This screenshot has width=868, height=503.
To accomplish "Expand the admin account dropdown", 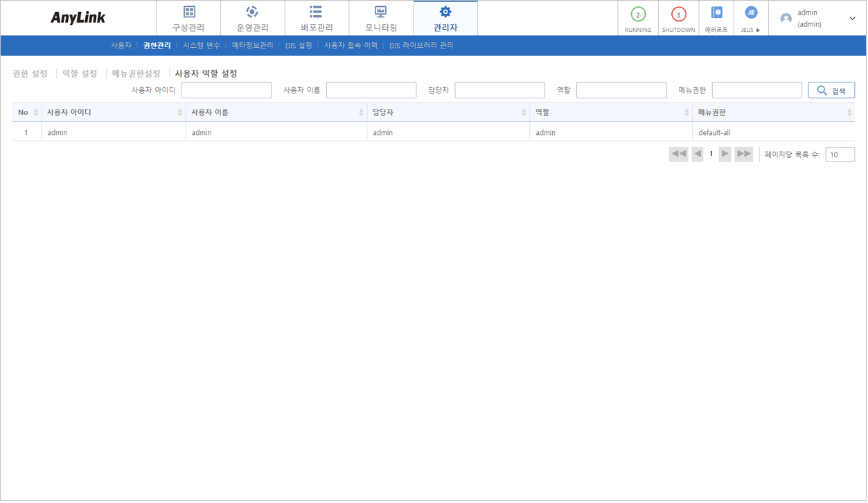I will [x=851, y=17].
